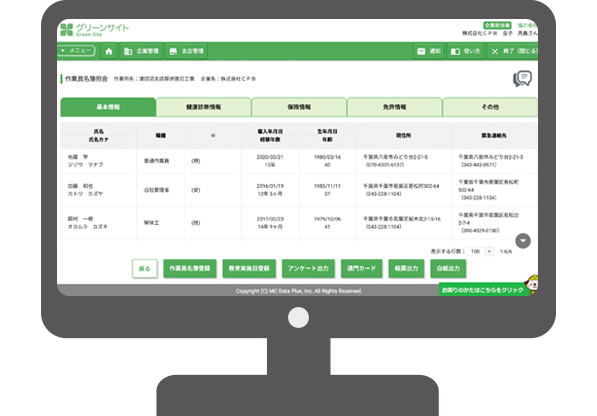Open 支店管理 store icon button
This screenshot has height=416, width=597.
(x=186, y=51)
